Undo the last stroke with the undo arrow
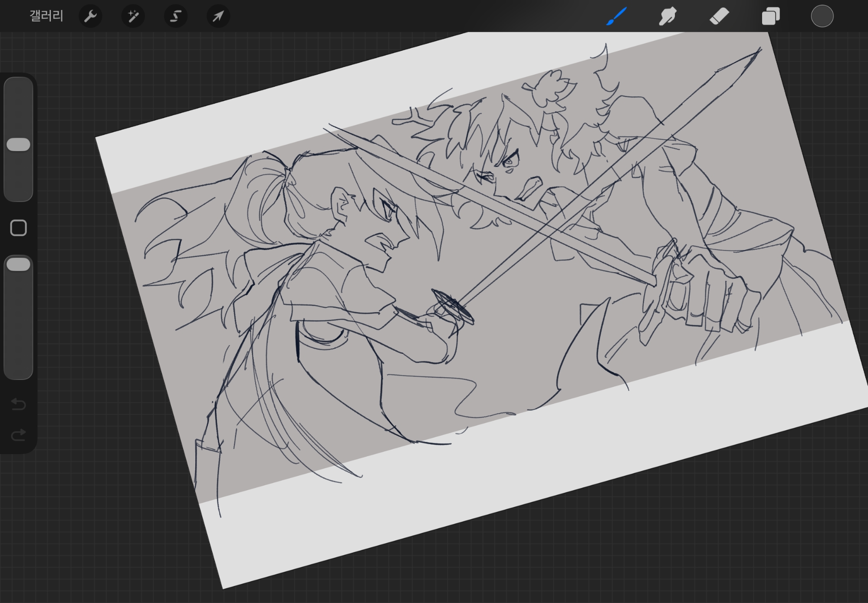The height and width of the screenshot is (603, 868). [18, 404]
